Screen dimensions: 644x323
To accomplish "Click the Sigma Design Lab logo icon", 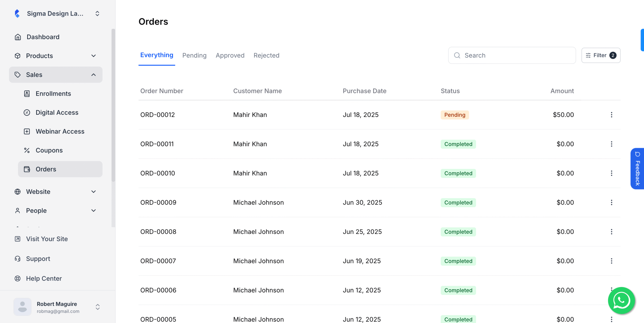I will click(x=17, y=14).
